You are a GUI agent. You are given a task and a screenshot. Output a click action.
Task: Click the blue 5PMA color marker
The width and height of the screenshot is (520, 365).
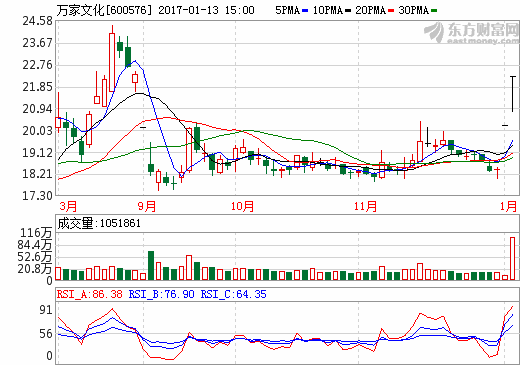point(305,11)
